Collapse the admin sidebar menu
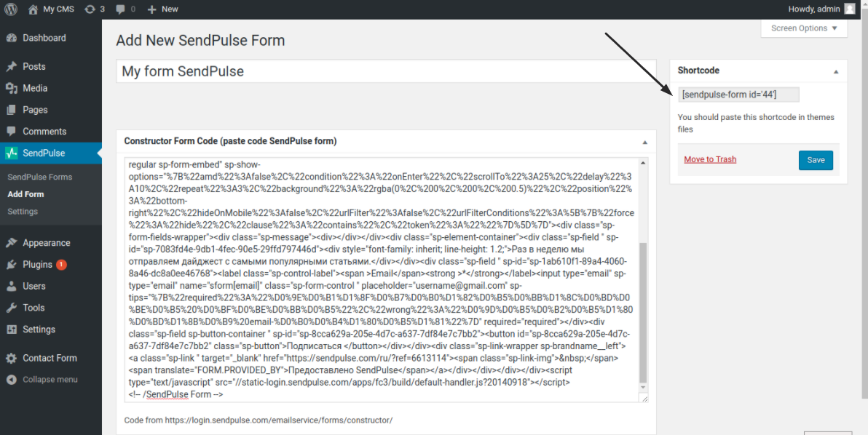 [x=42, y=380]
